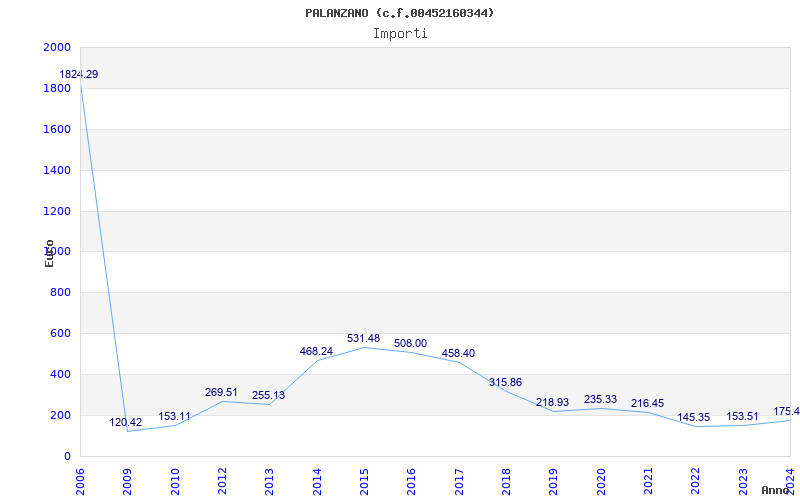Select data label 235.33

[601, 399]
